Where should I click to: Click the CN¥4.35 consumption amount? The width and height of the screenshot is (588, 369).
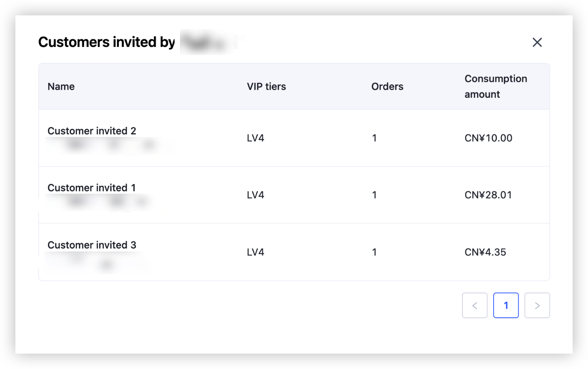485,252
